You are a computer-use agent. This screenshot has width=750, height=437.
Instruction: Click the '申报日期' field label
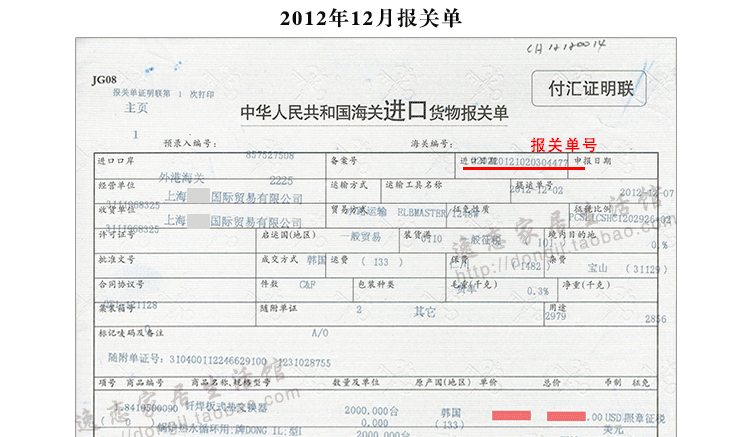tap(593, 161)
